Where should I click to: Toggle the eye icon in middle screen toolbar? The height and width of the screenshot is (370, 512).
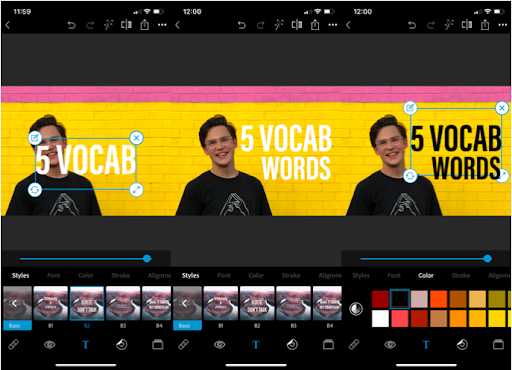(219, 344)
